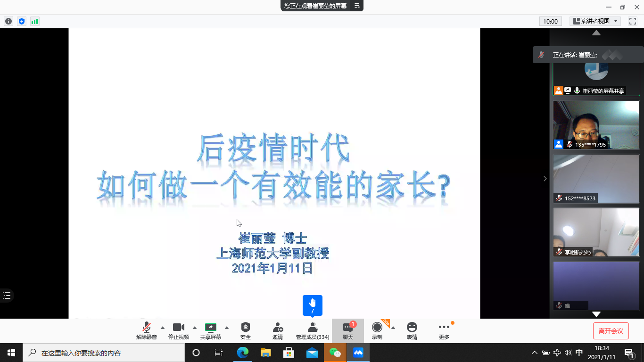644x362 pixels.
Task: Expand the arrow next to 共享屏幕
Action: [227, 328]
